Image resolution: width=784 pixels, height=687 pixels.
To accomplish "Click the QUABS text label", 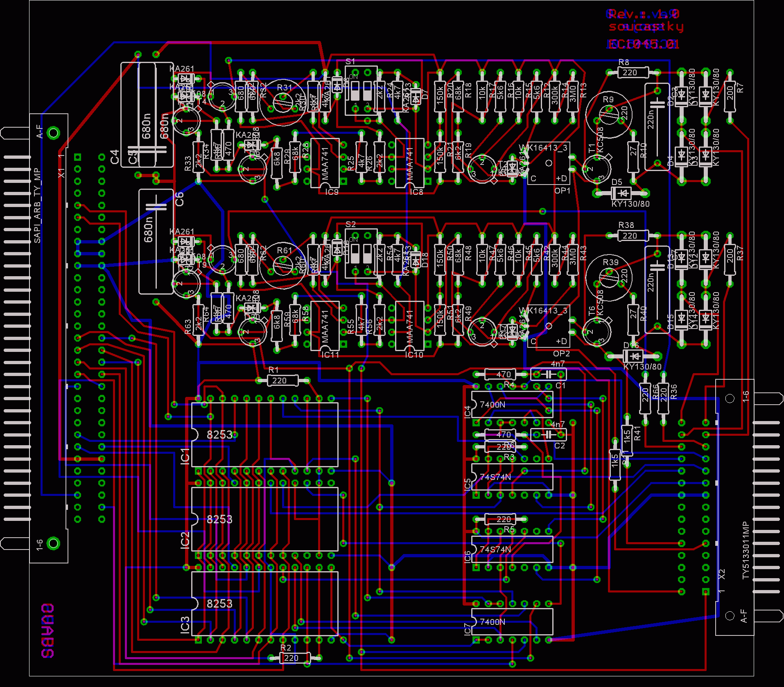I will point(47,631).
